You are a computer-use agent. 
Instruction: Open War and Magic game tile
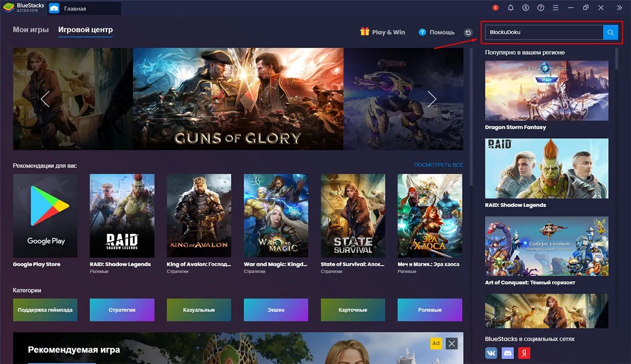click(276, 215)
